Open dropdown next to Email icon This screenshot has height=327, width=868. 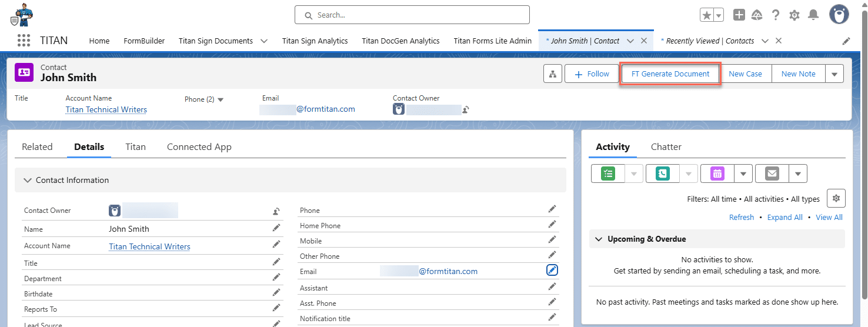[x=798, y=173]
